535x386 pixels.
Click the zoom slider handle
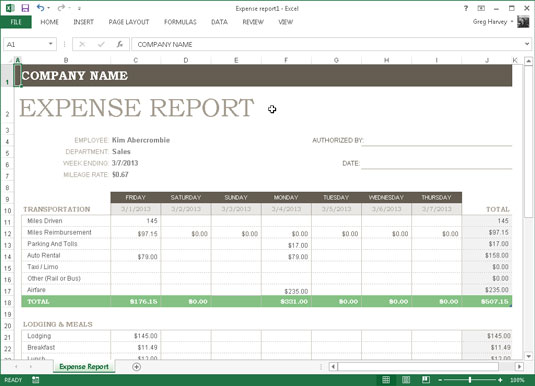[x=470, y=380]
